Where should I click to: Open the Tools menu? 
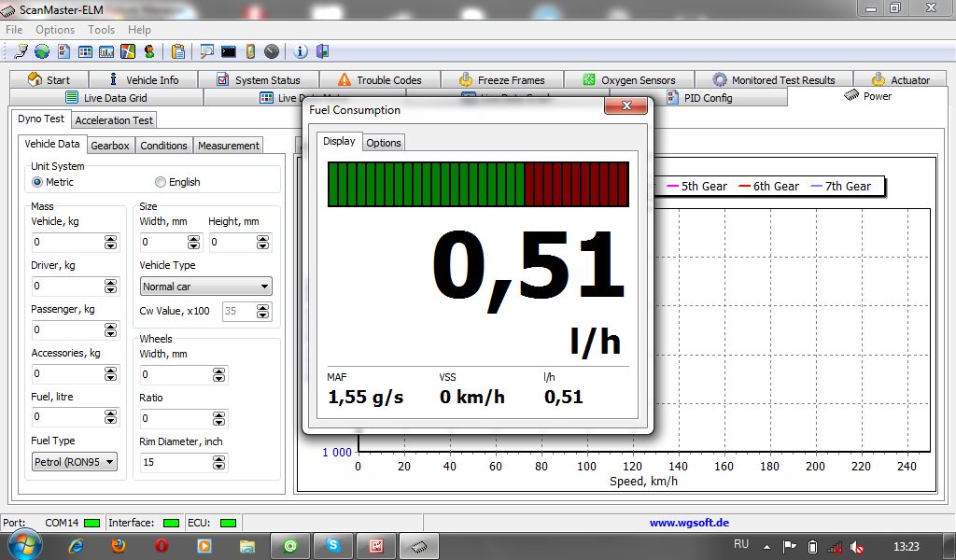tap(101, 30)
